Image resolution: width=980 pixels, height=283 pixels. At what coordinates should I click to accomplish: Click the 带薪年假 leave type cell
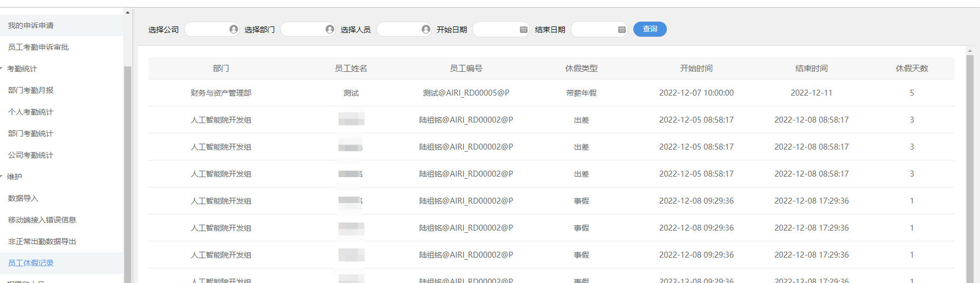[582, 93]
